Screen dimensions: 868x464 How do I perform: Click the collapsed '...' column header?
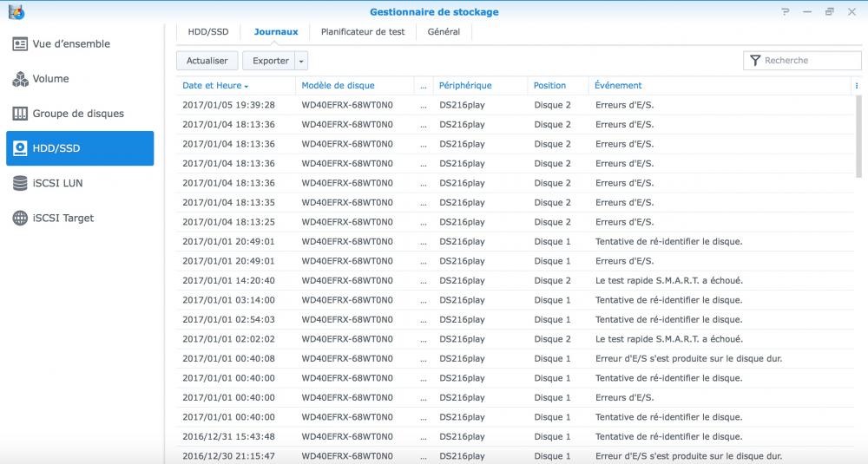[x=424, y=86]
